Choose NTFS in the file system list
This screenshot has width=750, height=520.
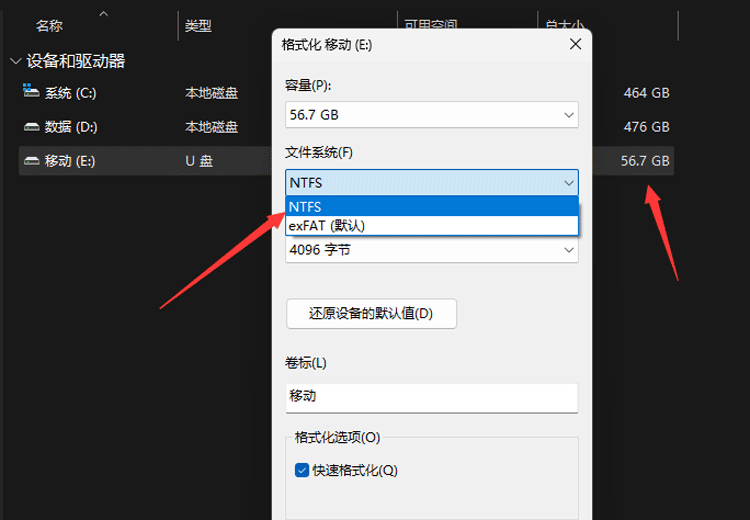[431, 207]
